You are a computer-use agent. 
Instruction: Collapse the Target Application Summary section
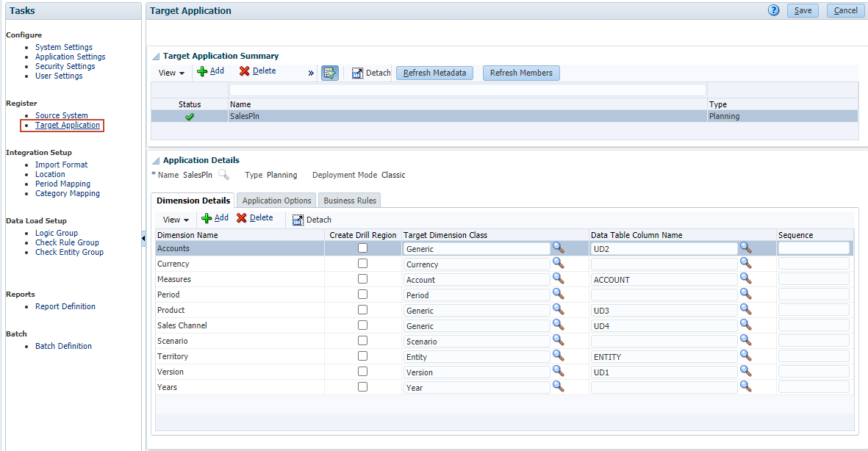(x=156, y=57)
